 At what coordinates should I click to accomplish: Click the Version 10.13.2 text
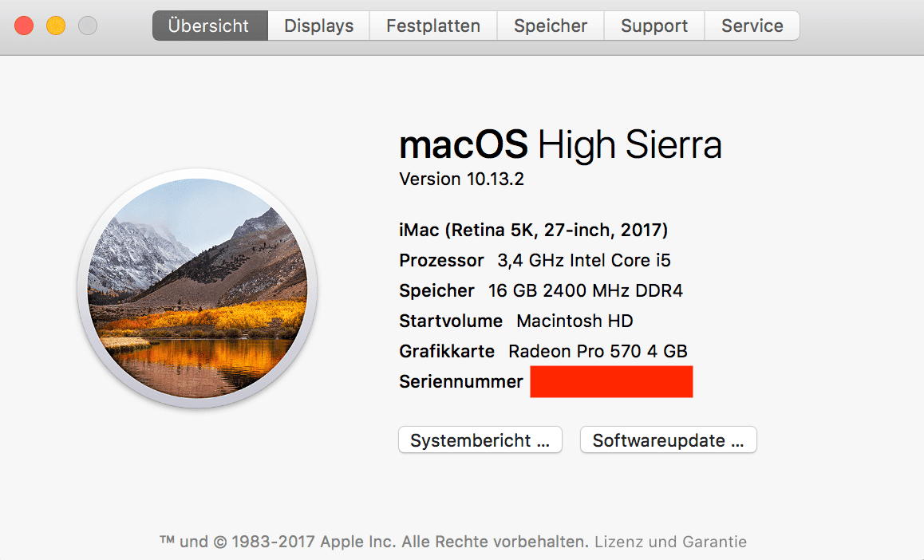[x=461, y=179]
